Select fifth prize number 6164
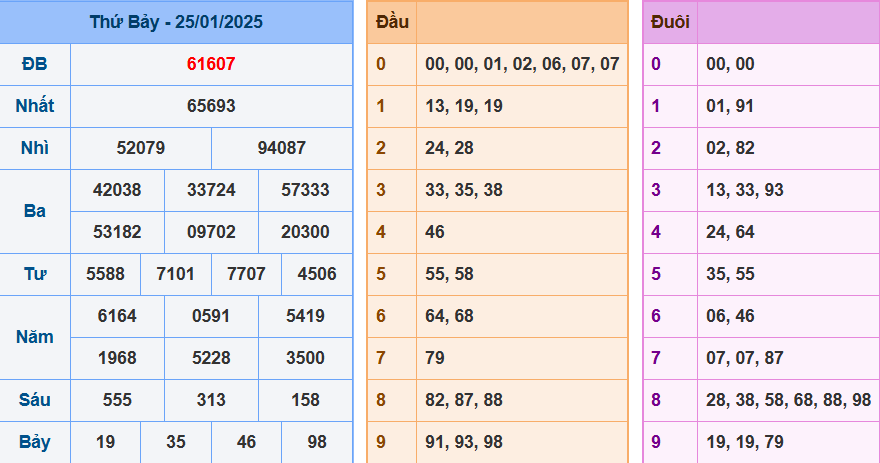 (117, 316)
